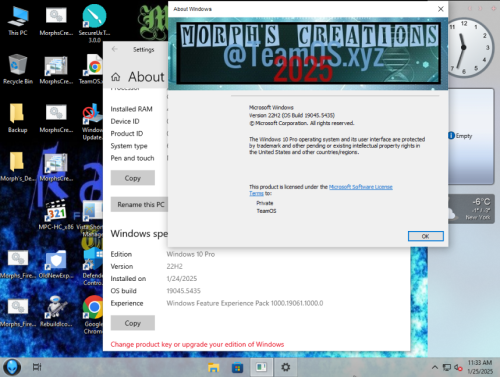Click the Private licensee text in dialog

click(265, 203)
